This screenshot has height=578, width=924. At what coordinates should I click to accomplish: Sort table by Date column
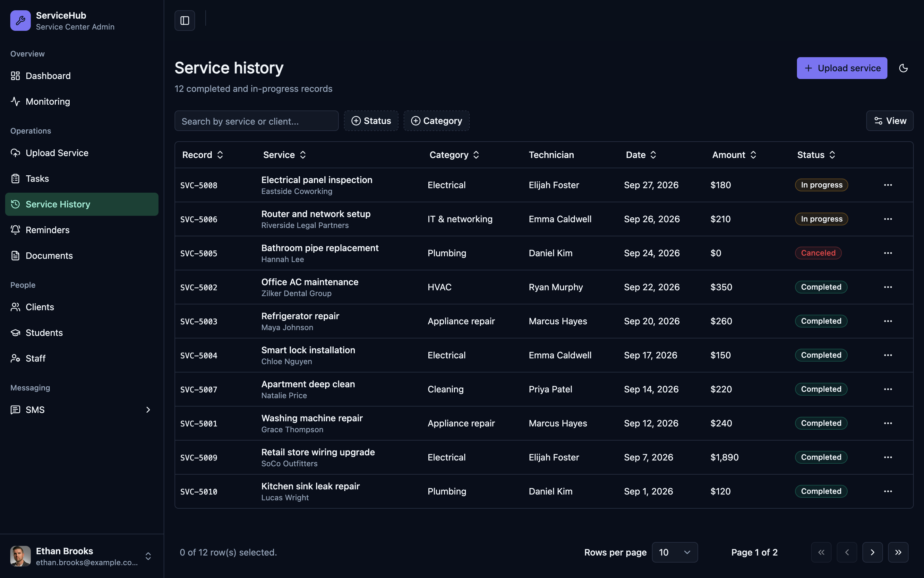(641, 155)
